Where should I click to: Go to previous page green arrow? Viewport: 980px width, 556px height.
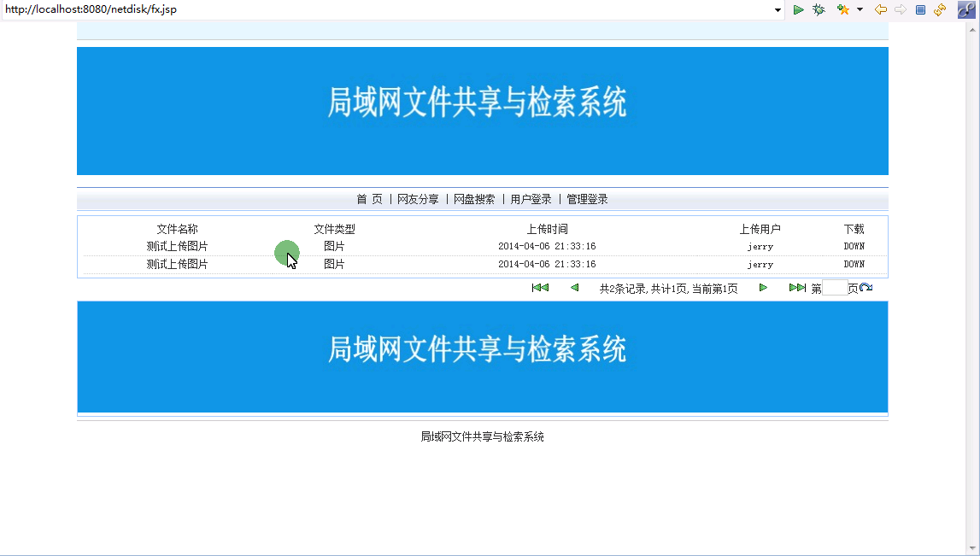tap(574, 287)
